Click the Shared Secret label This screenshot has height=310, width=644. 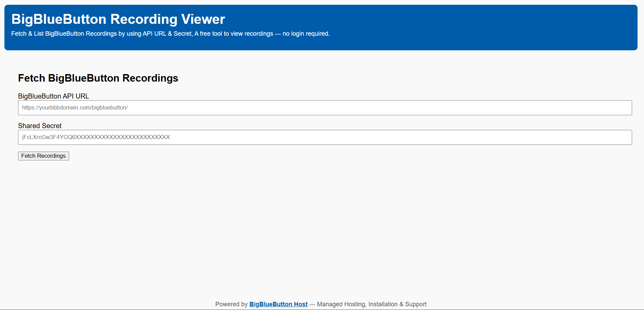tap(39, 126)
